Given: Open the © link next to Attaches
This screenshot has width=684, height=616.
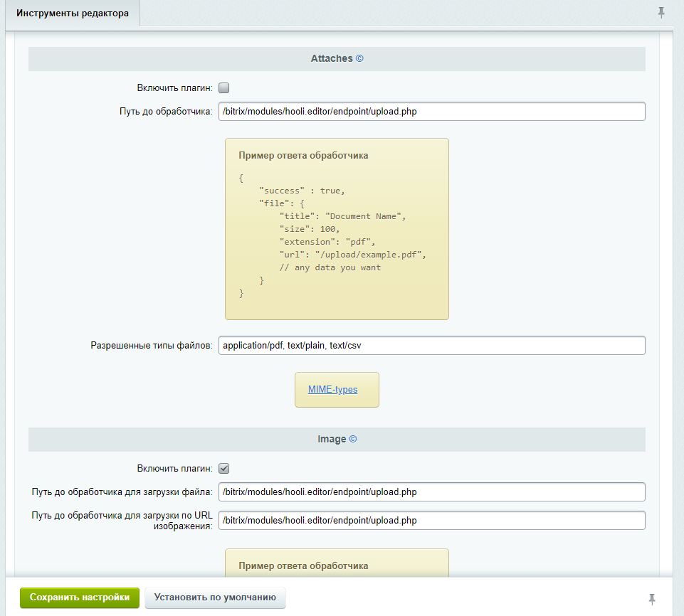Looking at the screenshot, I should click(x=359, y=59).
